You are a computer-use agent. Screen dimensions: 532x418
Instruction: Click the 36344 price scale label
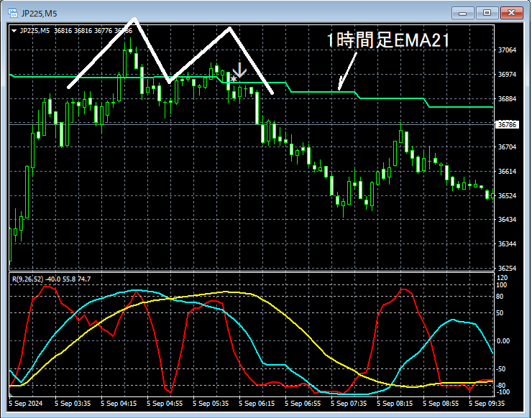tap(507, 244)
